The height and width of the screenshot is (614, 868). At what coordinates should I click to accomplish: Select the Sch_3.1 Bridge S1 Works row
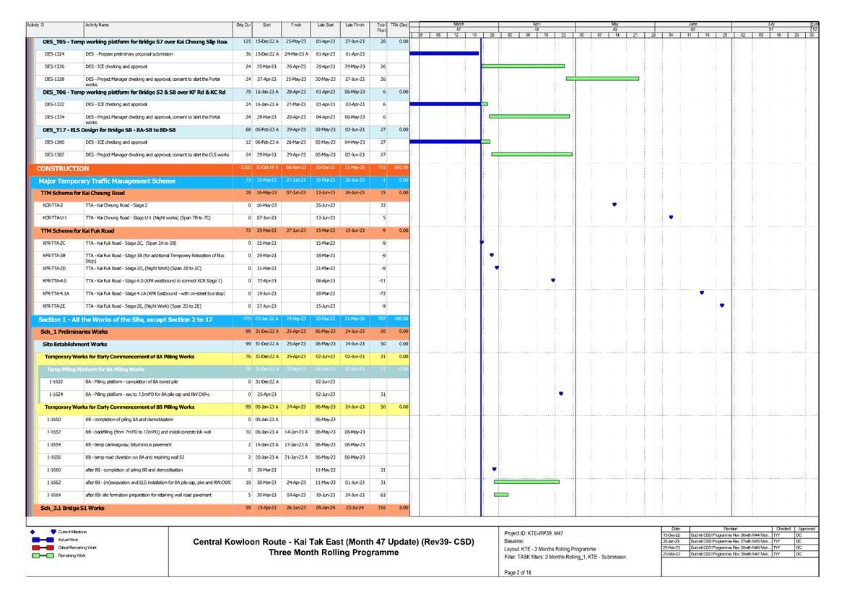point(72,508)
